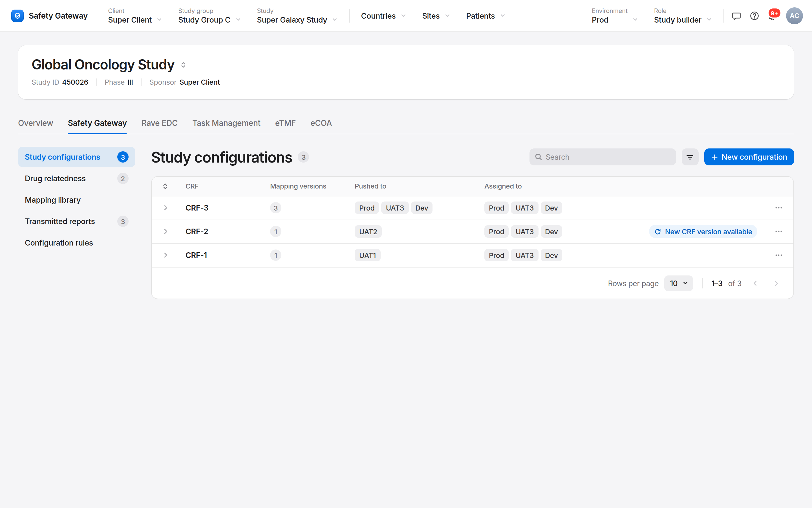Image resolution: width=812 pixels, height=508 pixels.
Task: Open Drug relatedness in sidebar
Action: click(76, 178)
